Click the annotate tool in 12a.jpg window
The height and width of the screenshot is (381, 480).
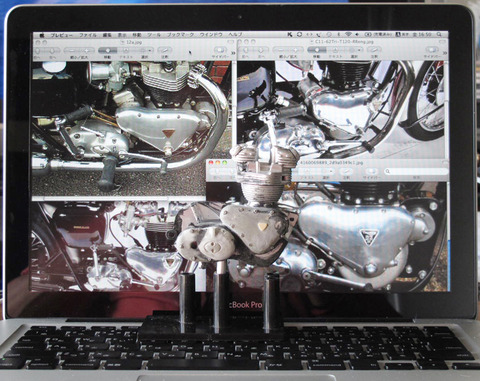(x=164, y=50)
